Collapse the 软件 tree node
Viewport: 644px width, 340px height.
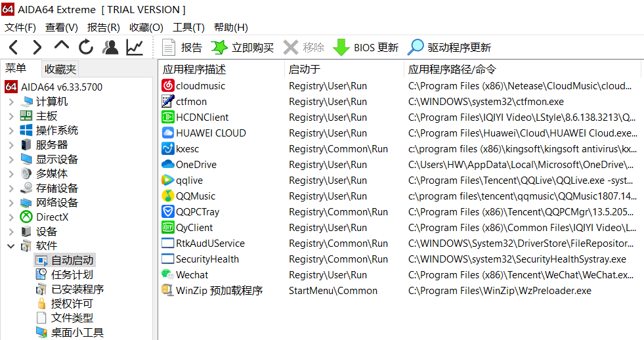tap(11, 246)
